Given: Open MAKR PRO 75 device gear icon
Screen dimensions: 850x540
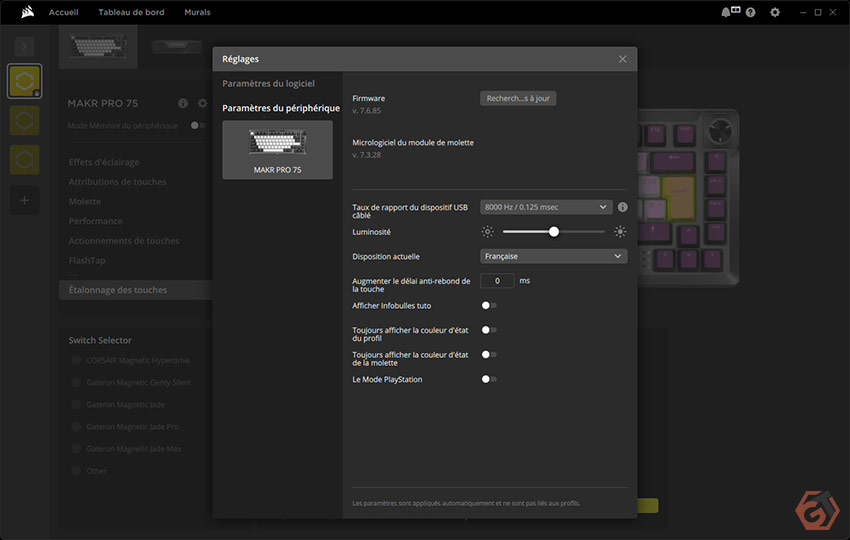Looking at the screenshot, I should pyautogui.click(x=203, y=103).
